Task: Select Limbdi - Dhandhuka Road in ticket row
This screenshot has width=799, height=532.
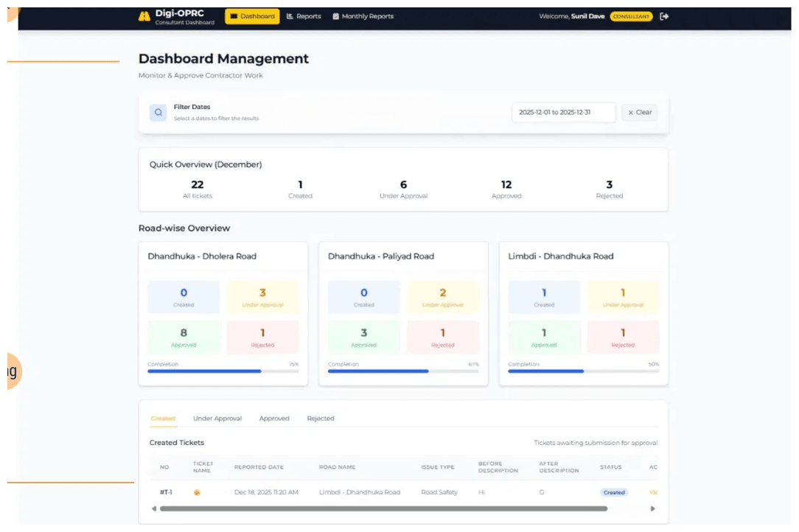Action: [359, 492]
